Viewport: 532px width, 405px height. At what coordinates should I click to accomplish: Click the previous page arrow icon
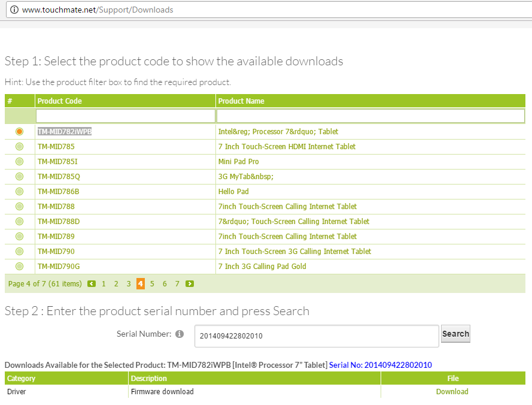(x=92, y=284)
